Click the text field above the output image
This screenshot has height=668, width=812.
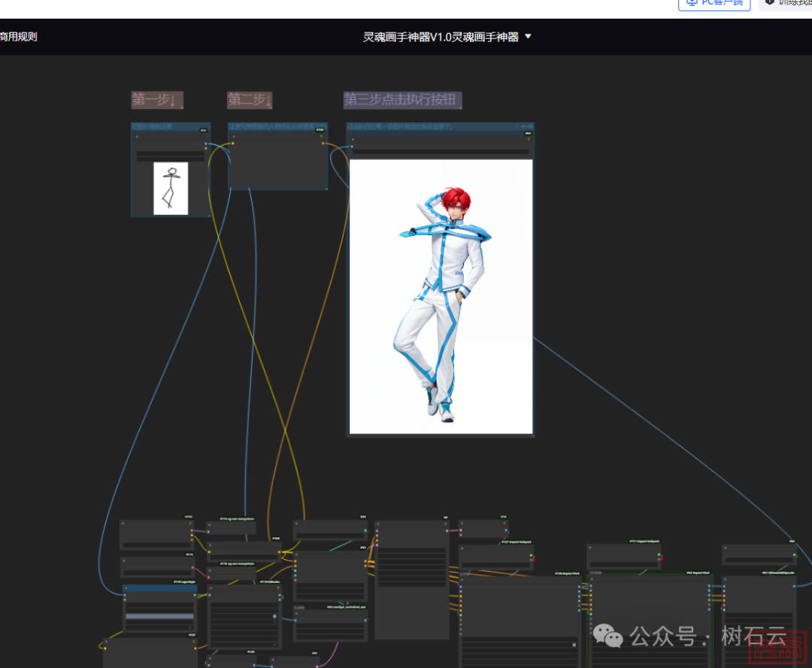click(x=441, y=152)
